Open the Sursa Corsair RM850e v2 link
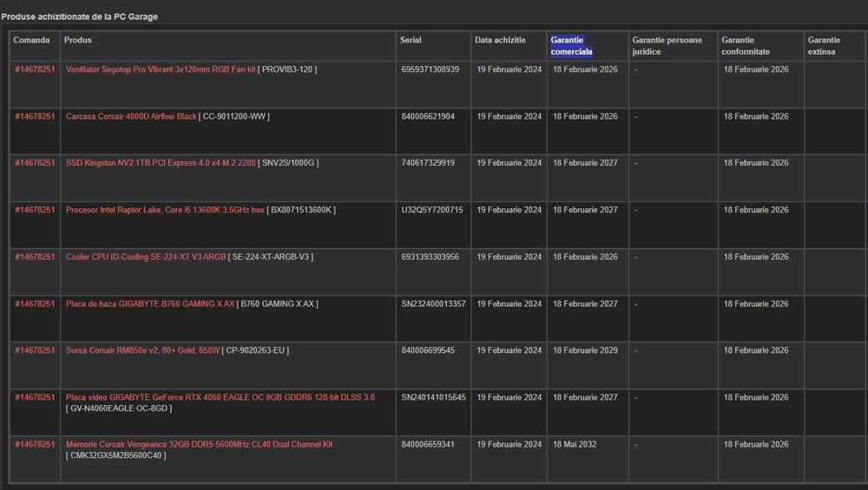 (143, 350)
